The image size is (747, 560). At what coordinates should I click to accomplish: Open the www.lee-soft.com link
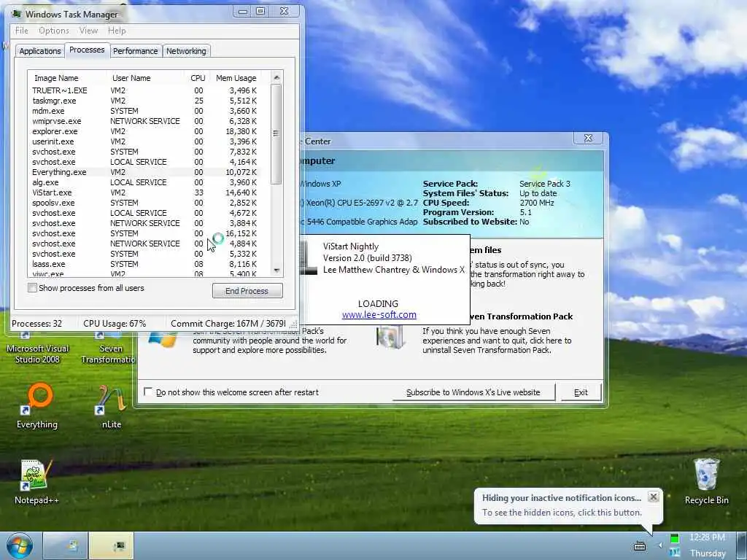(x=379, y=315)
